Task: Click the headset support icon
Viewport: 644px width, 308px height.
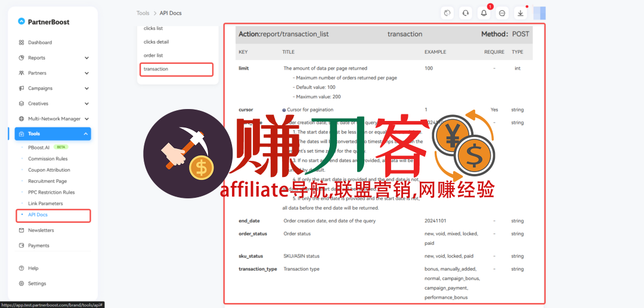Action: tap(465, 13)
